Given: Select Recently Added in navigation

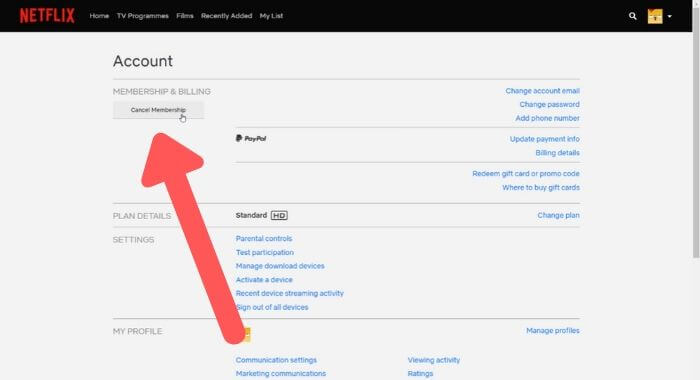Looking at the screenshot, I should (226, 16).
